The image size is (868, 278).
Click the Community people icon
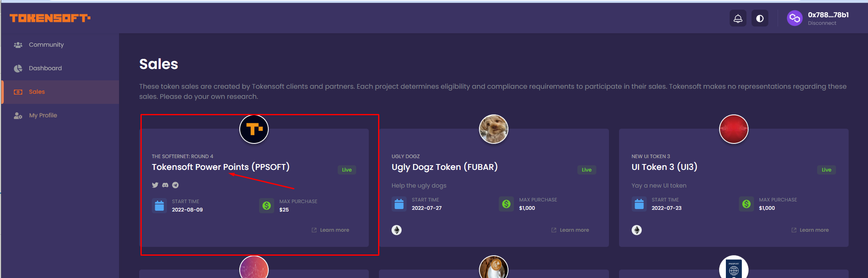coord(18,45)
